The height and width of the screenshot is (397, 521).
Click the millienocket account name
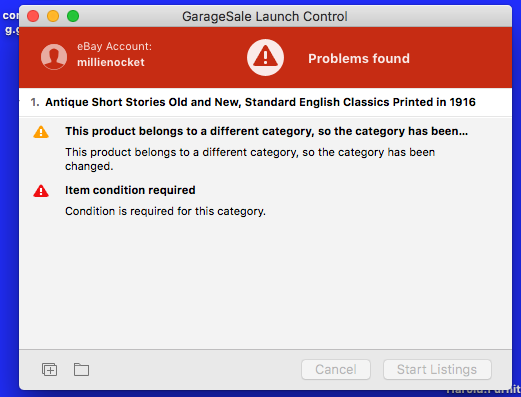click(x=111, y=62)
